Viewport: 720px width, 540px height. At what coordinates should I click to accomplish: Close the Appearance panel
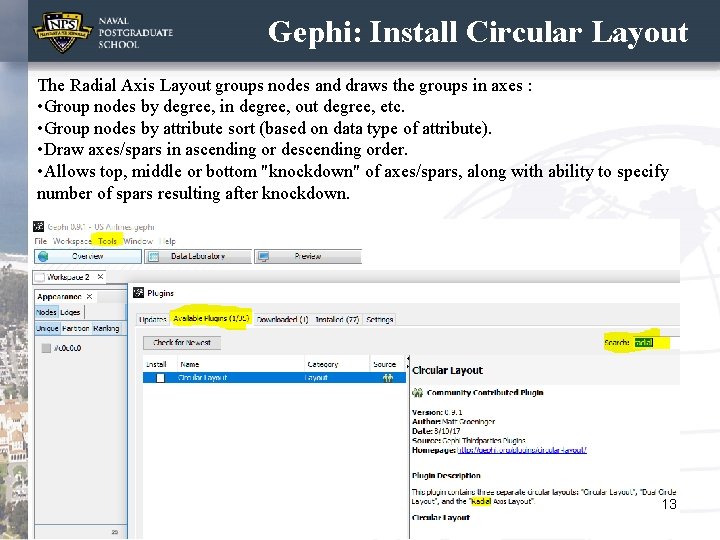[x=90, y=297]
